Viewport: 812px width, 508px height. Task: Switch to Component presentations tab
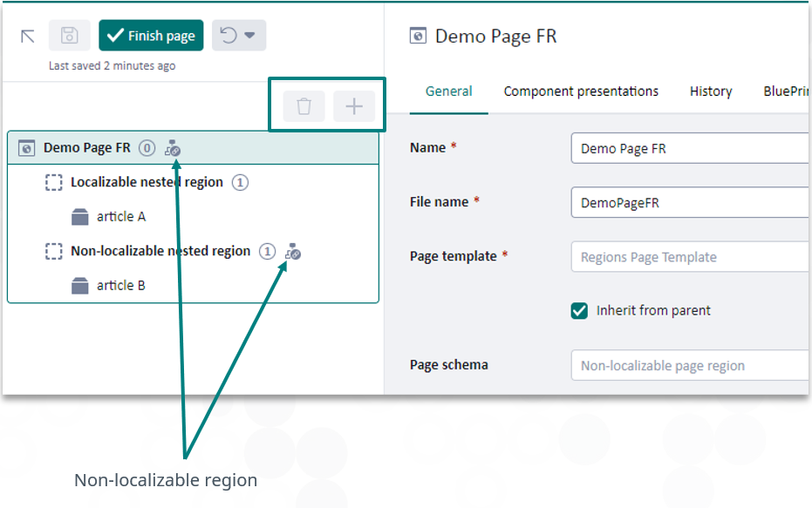[581, 91]
